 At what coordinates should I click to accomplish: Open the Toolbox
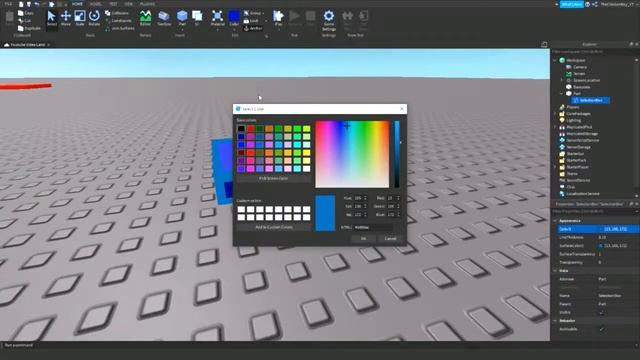point(164,18)
